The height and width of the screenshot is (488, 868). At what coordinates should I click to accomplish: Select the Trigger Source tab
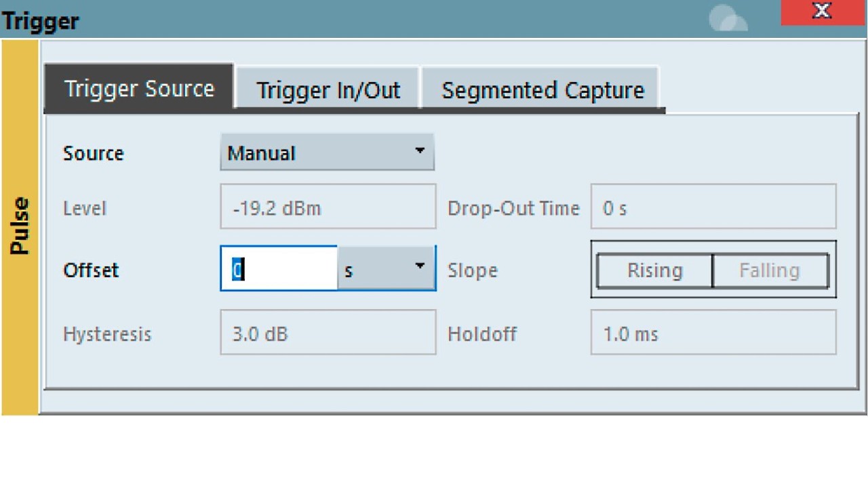click(x=139, y=89)
